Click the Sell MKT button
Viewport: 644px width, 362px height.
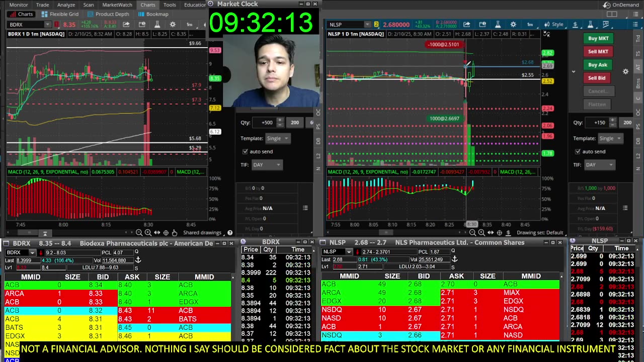pos(598,51)
